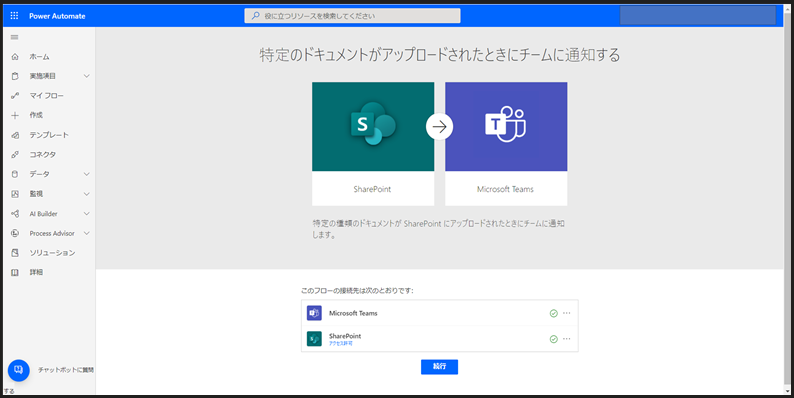794x398 pixels.
Task: Click the AI Builder icon
Action: [15, 214]
